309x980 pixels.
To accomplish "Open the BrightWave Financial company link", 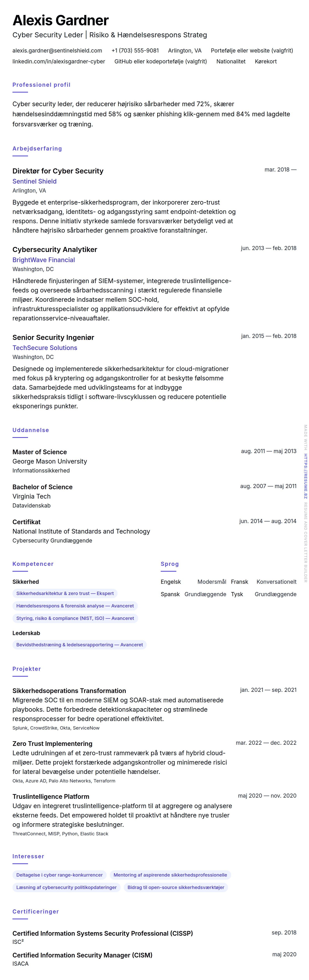I will (x=43, y=260).
